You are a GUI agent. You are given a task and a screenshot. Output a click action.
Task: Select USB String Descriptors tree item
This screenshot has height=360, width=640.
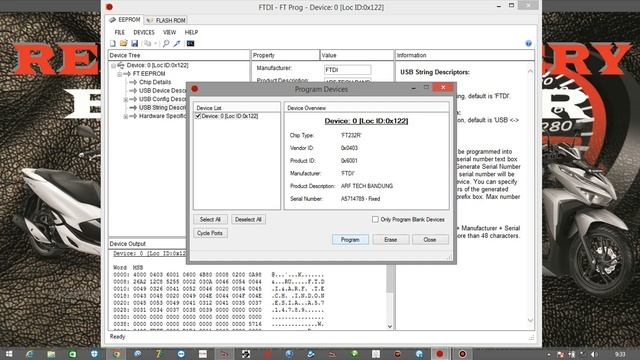(162, 108)
